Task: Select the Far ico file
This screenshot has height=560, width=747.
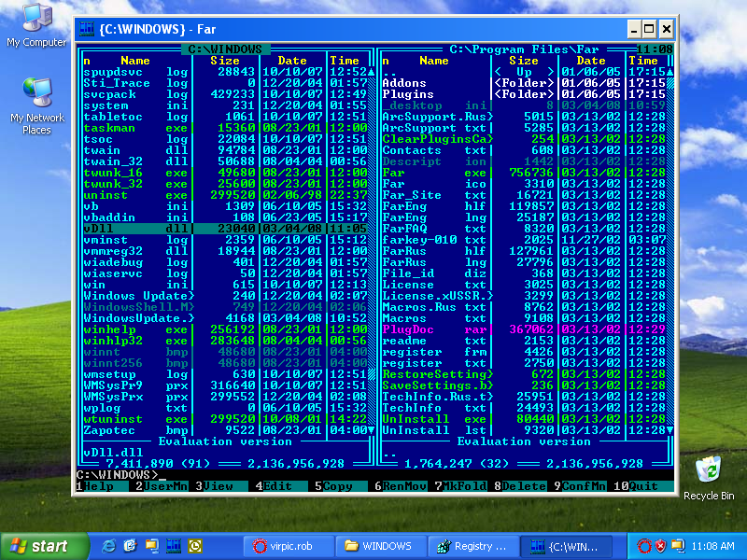Action: tap(524, 184)
